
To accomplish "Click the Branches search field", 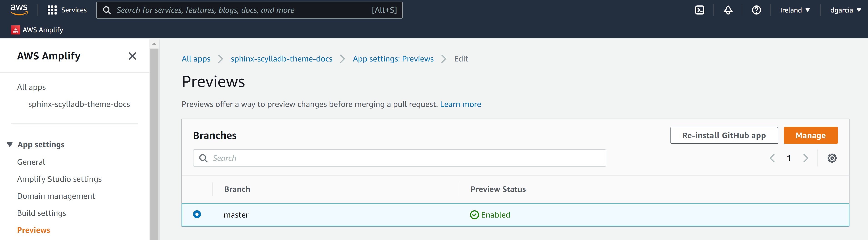I will coord(399,158).
